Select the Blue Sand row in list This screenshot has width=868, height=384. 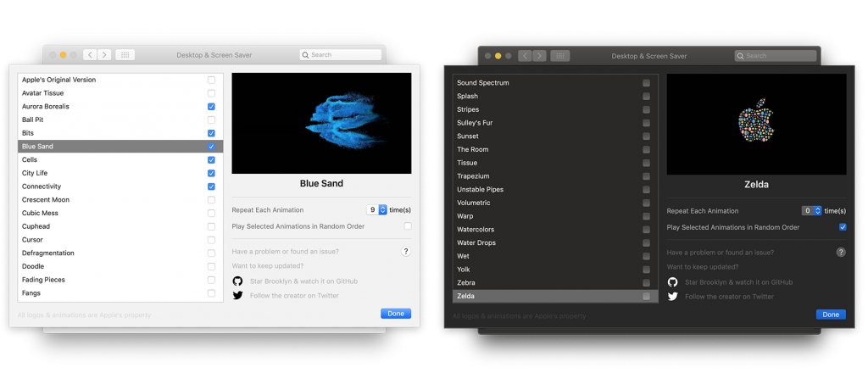(120, 147)
